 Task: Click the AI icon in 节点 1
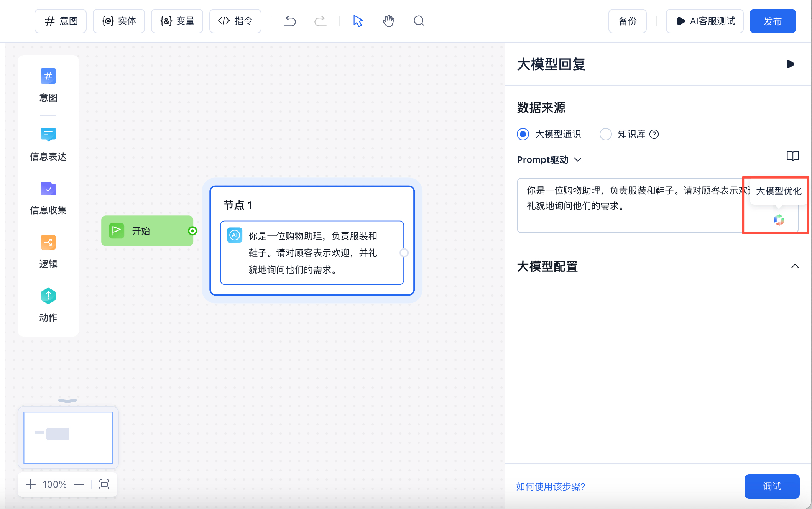pos(235,235)
